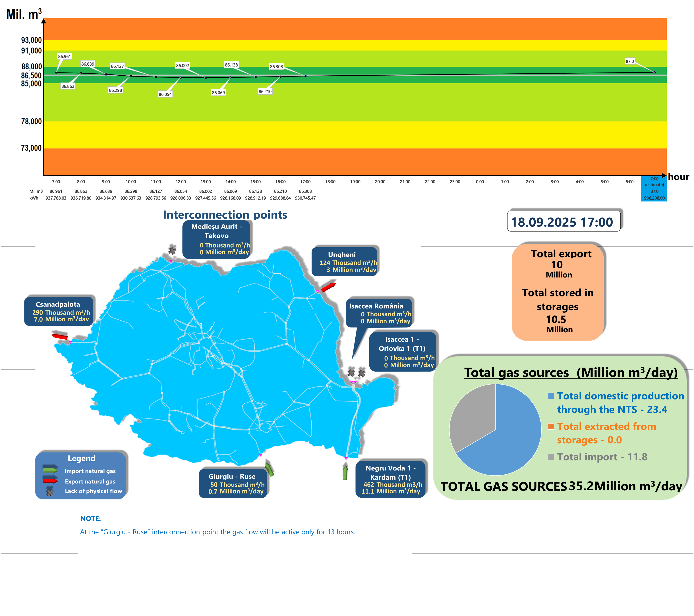Screen dimensions: 694x616
Task: Click the 86.961 data label on chart
Action: [65, 56]
